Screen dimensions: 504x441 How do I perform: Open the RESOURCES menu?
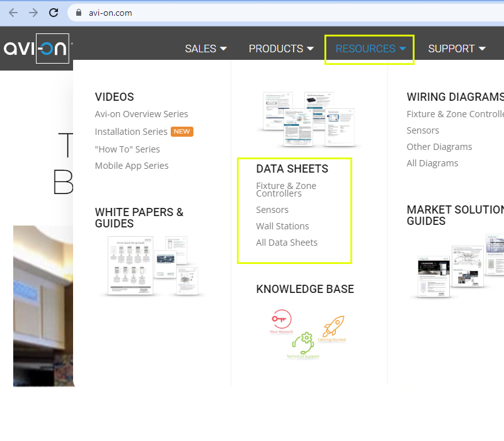coord(370,49)
